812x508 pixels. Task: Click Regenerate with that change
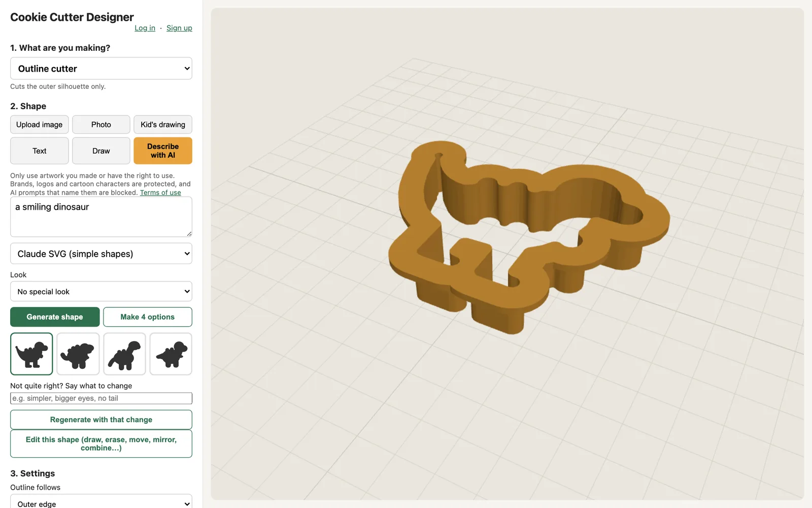click(x=101, y=420)
